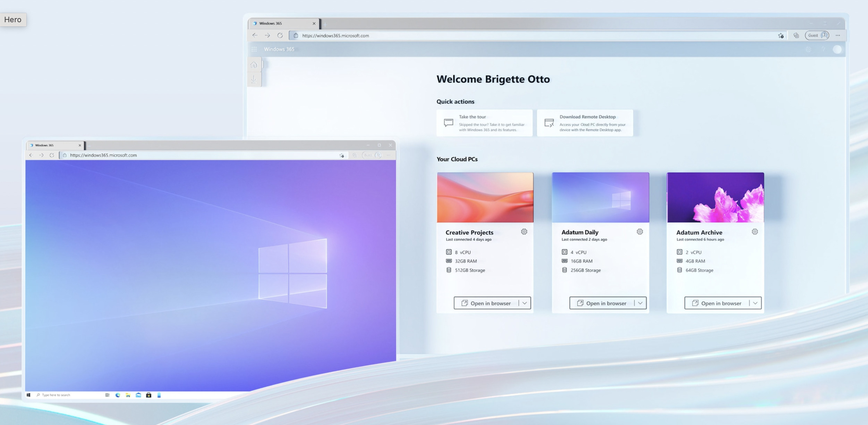Click the taskbar 'Type here to search' box
The image size is (868, 425).
tap(56, 395)
